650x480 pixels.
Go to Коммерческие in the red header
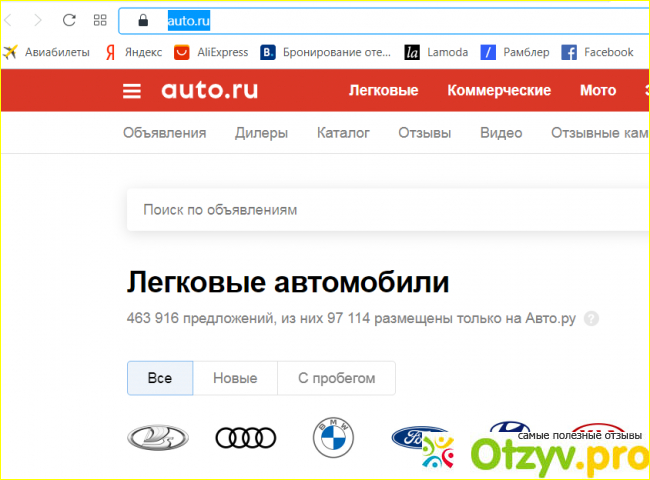tap(499, 90)
